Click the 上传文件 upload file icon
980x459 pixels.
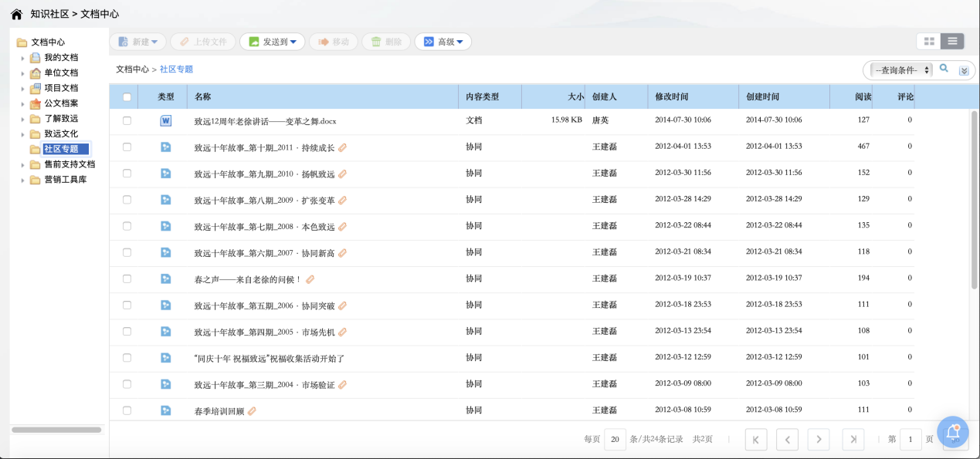184,41
